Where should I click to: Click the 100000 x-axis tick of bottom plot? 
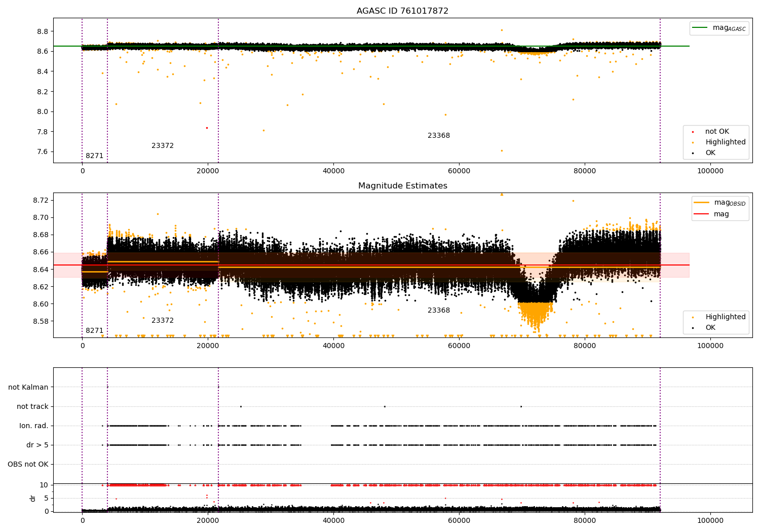710,520
